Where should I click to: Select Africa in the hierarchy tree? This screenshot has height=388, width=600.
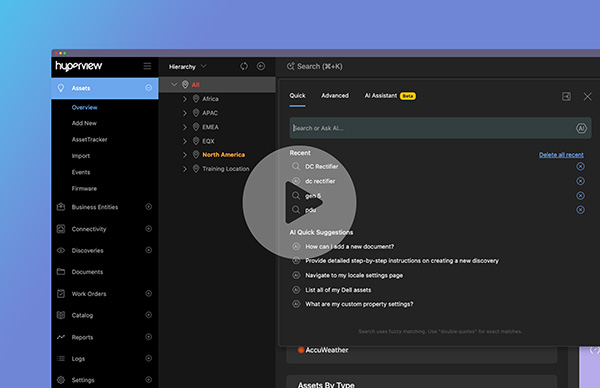[210, 99]
